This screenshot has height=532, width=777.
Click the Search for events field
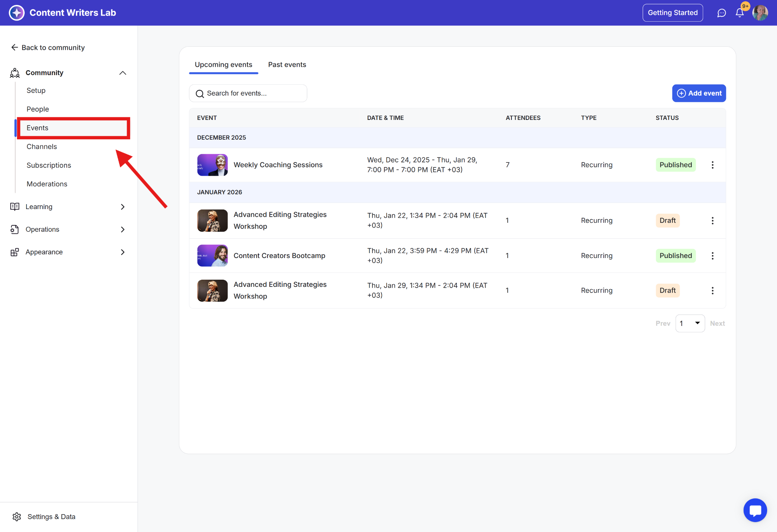(248, 93)
